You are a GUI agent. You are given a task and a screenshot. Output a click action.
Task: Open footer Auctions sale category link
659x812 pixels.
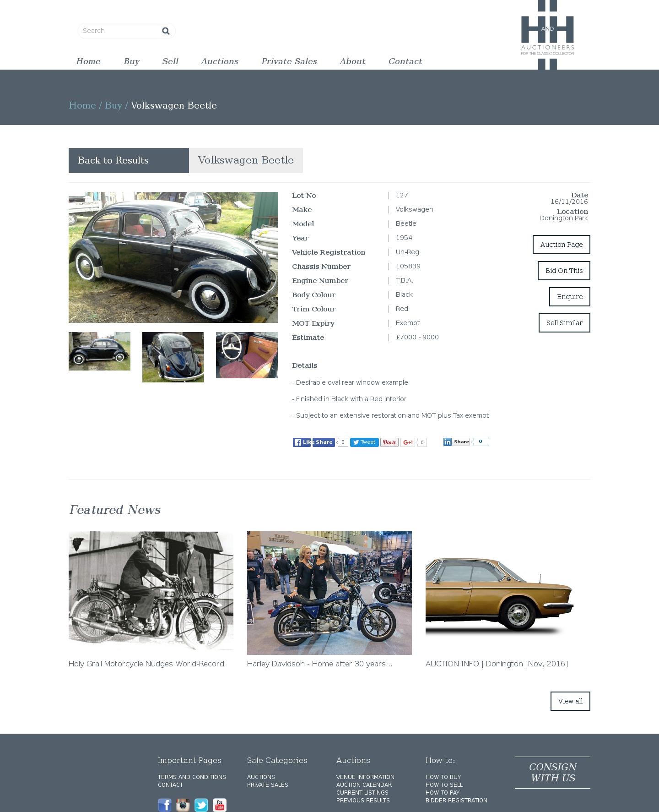(261, 777)
